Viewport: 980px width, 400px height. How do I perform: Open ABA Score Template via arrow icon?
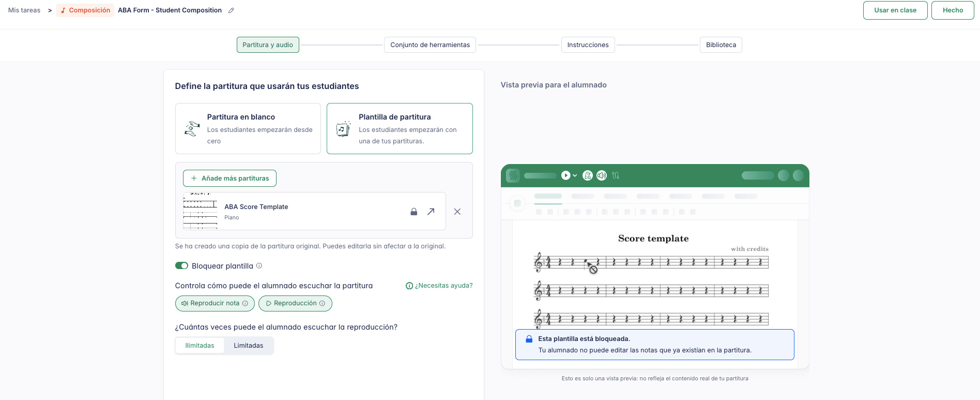[x=431, y=212]
